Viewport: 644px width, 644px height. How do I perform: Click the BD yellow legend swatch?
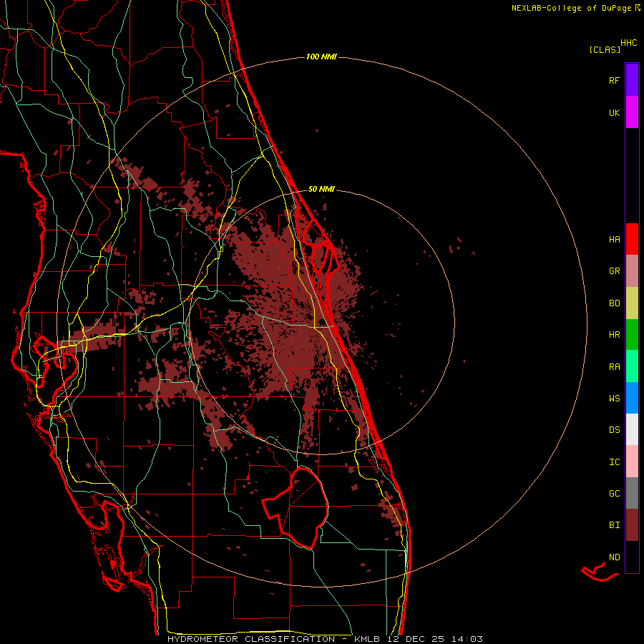pyautogui.click(x=632, y=303)
